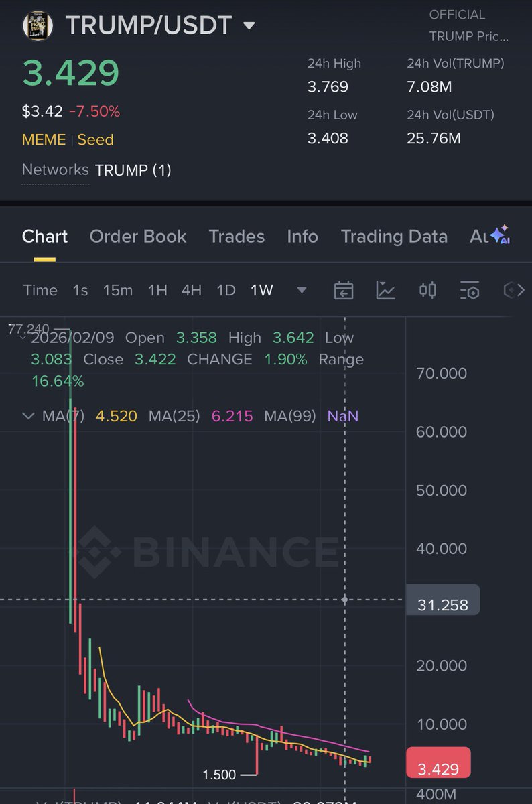Click the 24h High value 3.769
Screen dimensions: 532x804
tap(328, 87)
